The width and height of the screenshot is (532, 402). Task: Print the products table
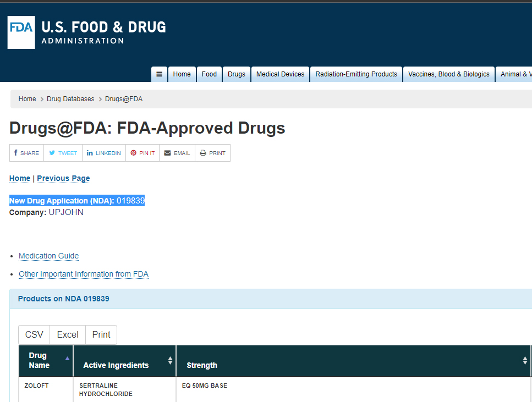tap(101, 335)
